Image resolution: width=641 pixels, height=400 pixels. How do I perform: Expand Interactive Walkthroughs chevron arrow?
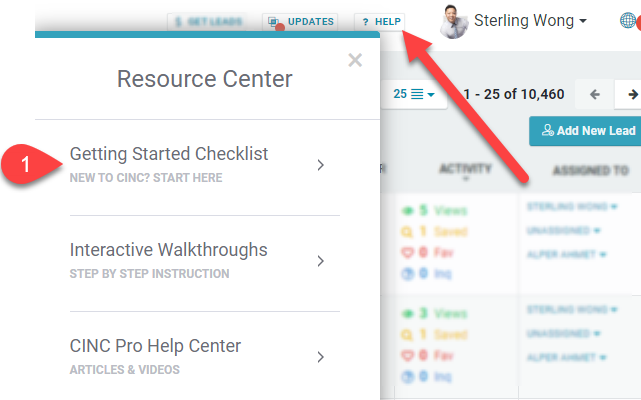[320, 261]
